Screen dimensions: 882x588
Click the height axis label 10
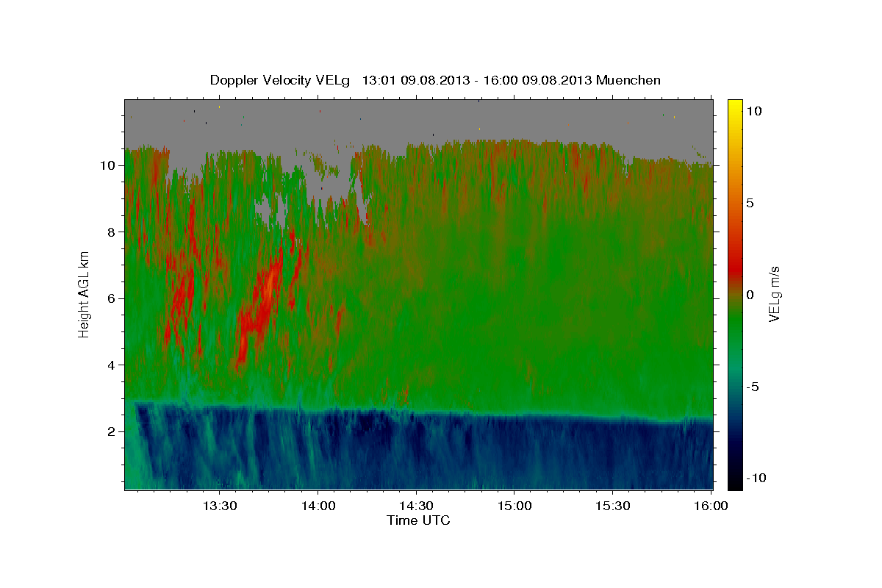click(107, 165)
